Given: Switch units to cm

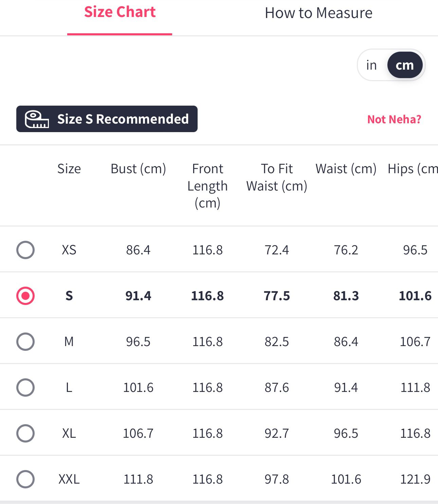Looking at the screenshot, I should click(405, 65).
